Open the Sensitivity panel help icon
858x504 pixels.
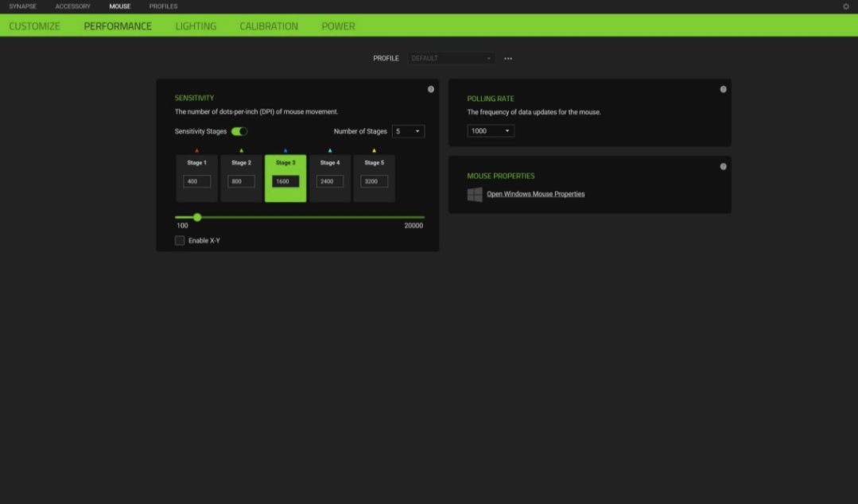[x=431, y=89]
